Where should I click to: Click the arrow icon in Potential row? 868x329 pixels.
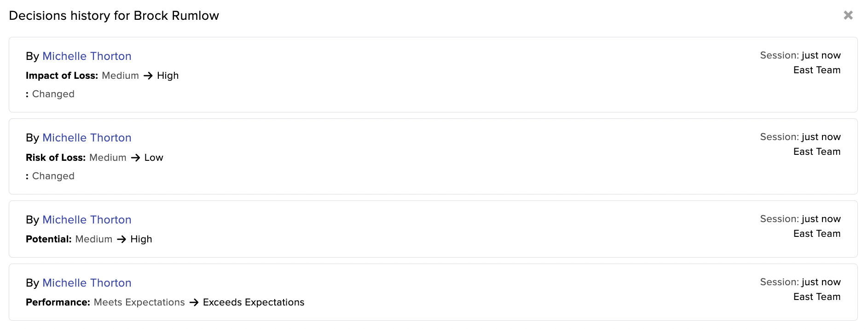coord(122,239)
